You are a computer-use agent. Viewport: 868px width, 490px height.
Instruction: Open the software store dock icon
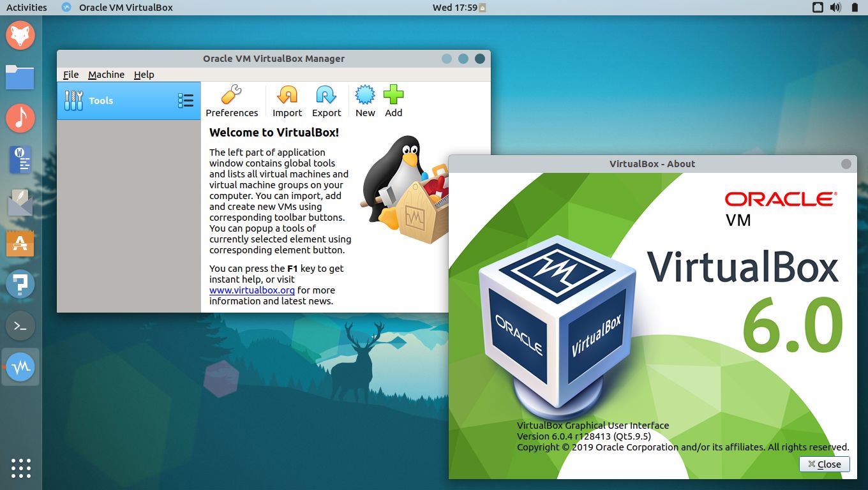coord(20,243)
